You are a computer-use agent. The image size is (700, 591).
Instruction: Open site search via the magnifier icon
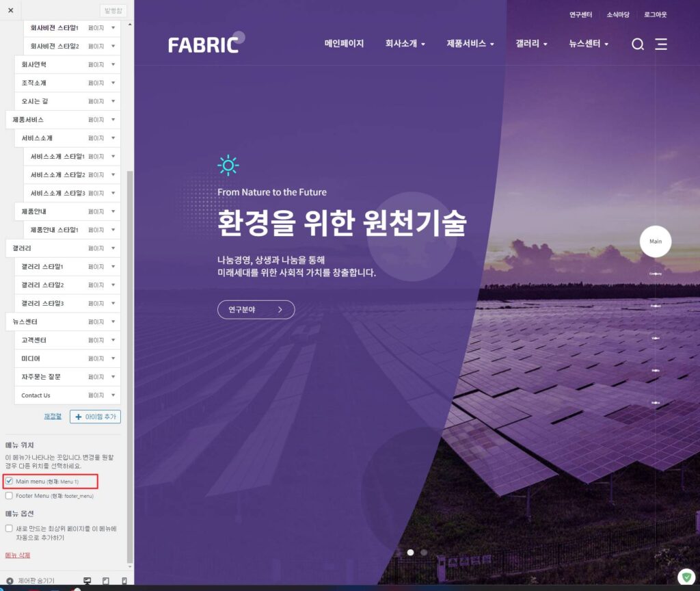coord(637,44)
